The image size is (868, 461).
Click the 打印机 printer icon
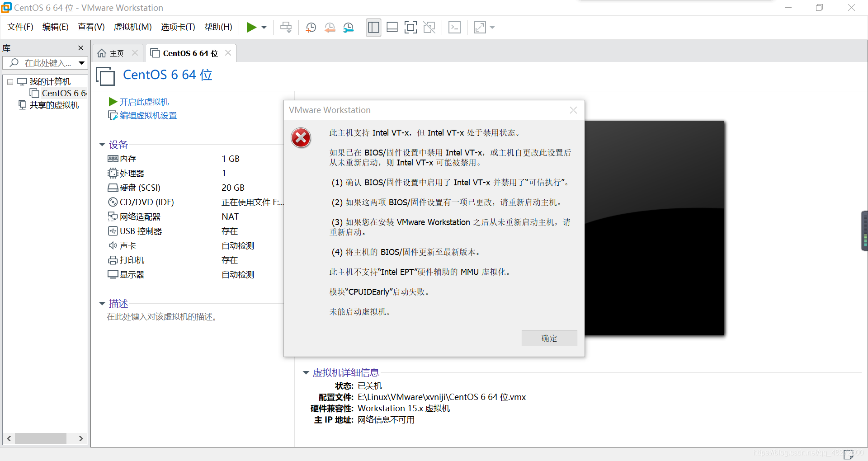tap(113, 260)
